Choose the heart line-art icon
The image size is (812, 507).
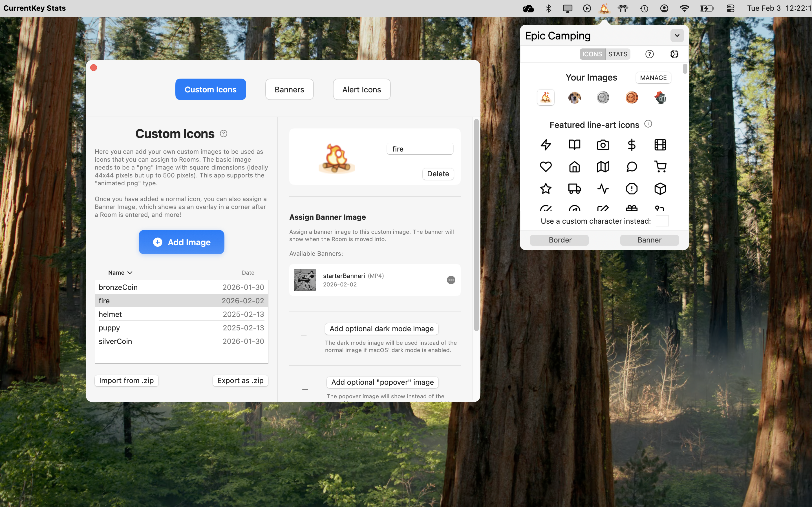click(546, 166)
